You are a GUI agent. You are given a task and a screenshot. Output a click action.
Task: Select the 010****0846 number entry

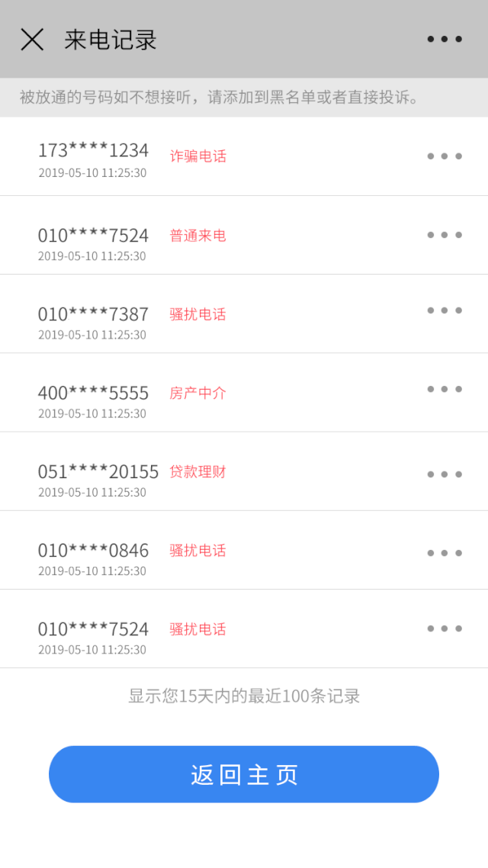(93, 551)
